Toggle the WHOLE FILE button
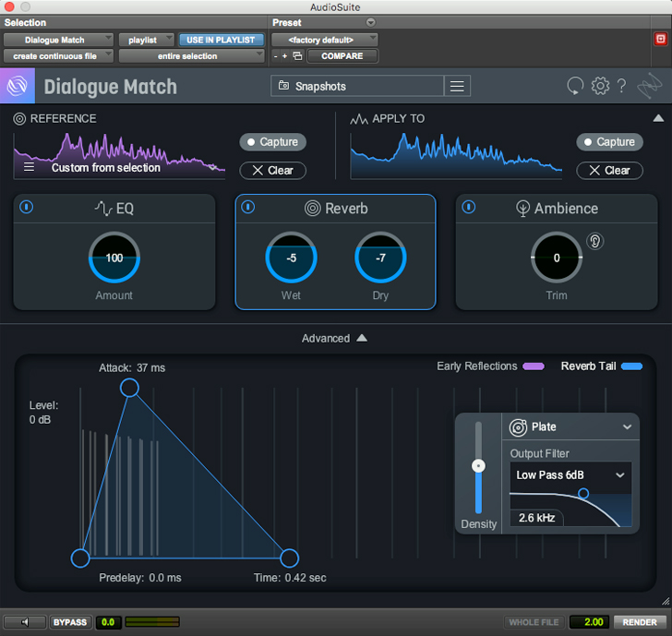The width and height of the screenshot is (672, 636). pyautogui.click(x=534, y=622)
